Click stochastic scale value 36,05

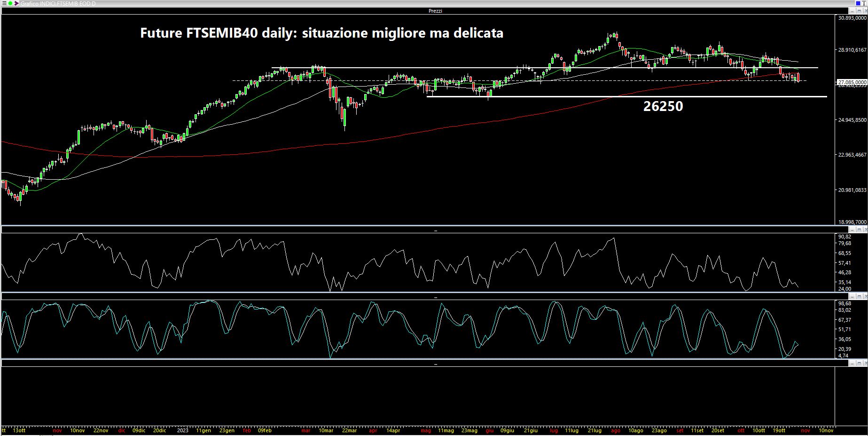point(845,339)
